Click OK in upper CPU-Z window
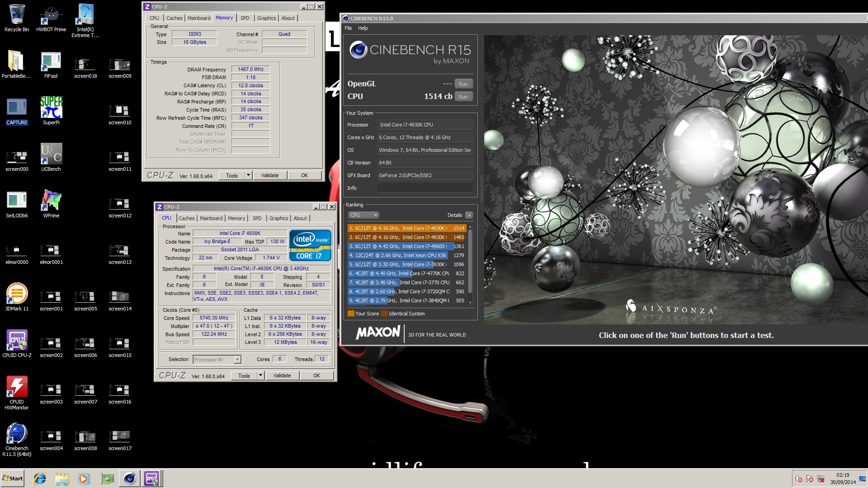This screenshot has width=868, height=488. (304, 175)
